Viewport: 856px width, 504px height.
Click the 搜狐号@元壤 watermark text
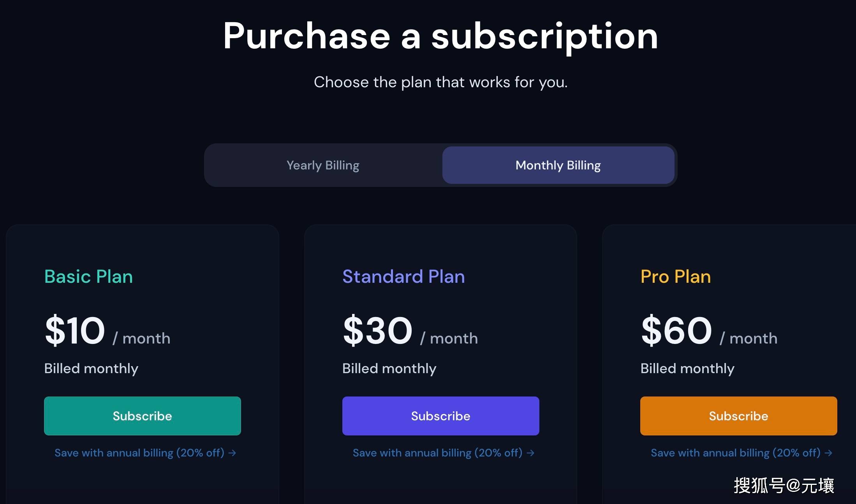[784, 486]
